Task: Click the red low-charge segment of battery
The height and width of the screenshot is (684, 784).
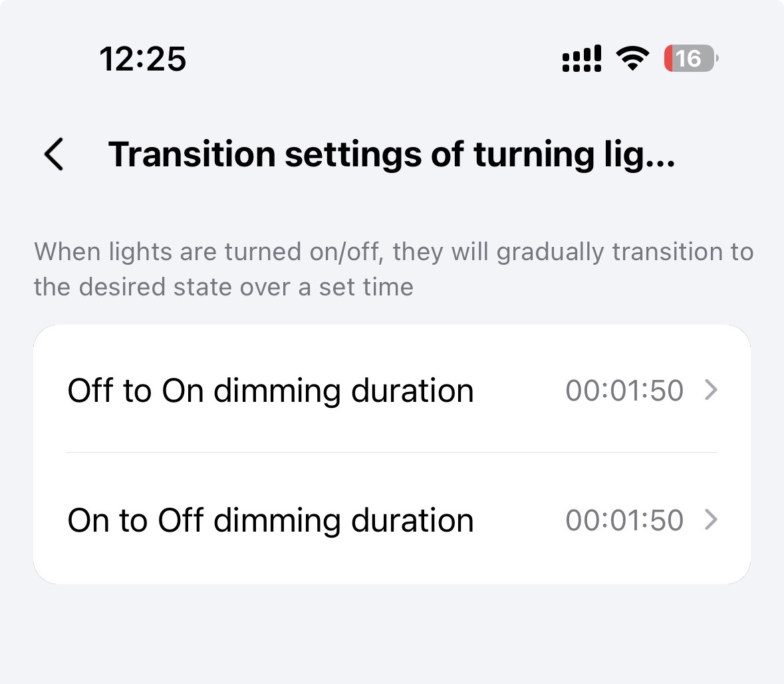Action: [670, 59]
